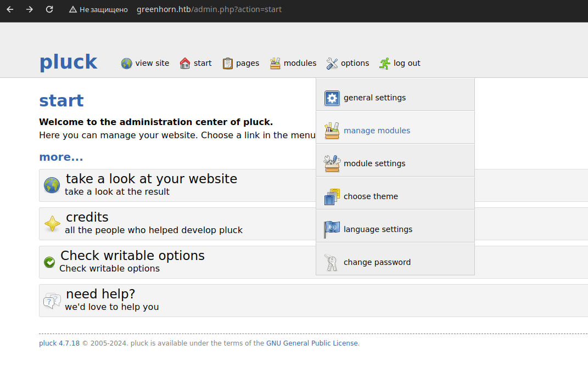Click the more... link
This screenshot has height=373, width=588.
[61, 157]
